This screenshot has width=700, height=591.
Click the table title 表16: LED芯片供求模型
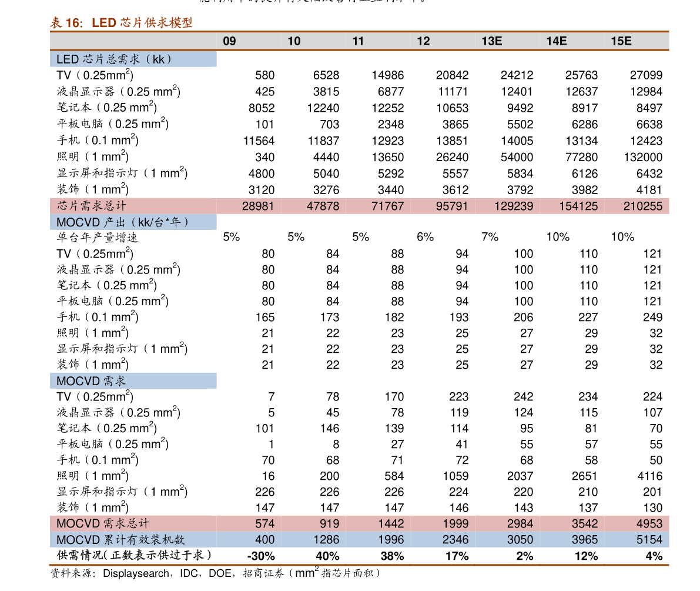[121, 23]
